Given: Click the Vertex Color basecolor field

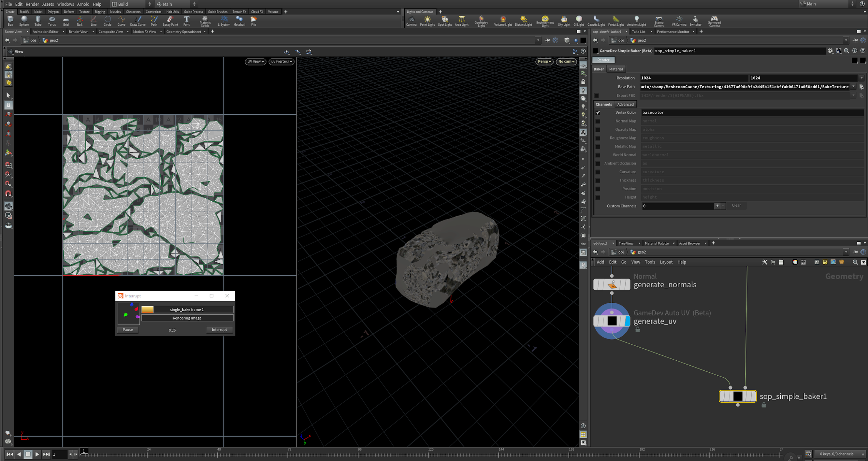Looking at the screenshot, I should click(x=752, y=113).
